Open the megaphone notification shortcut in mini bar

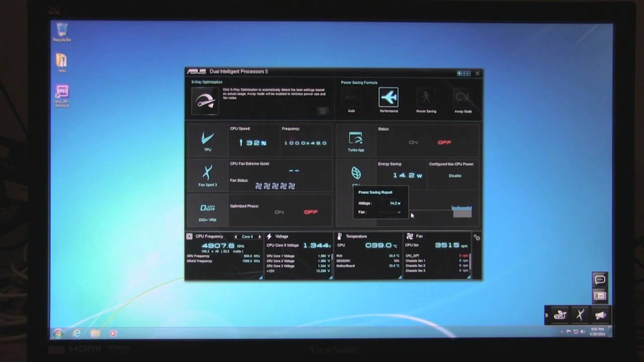pos(600,315)
